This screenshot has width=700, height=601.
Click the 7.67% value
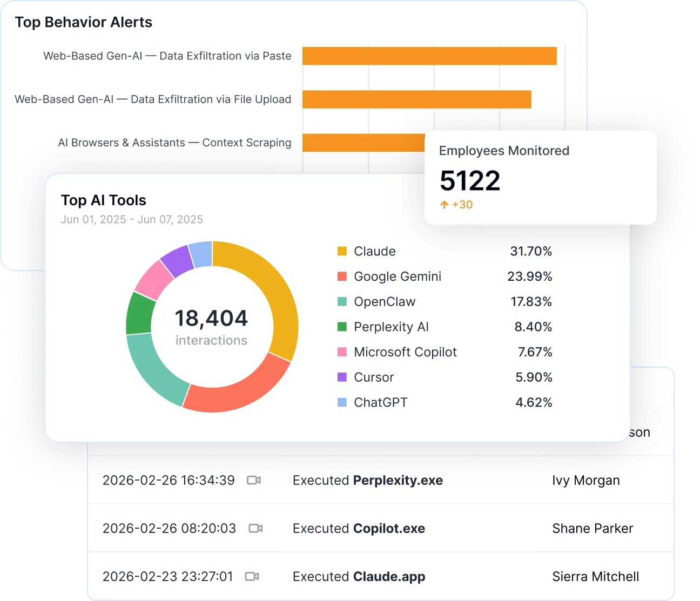click(535, 352)
